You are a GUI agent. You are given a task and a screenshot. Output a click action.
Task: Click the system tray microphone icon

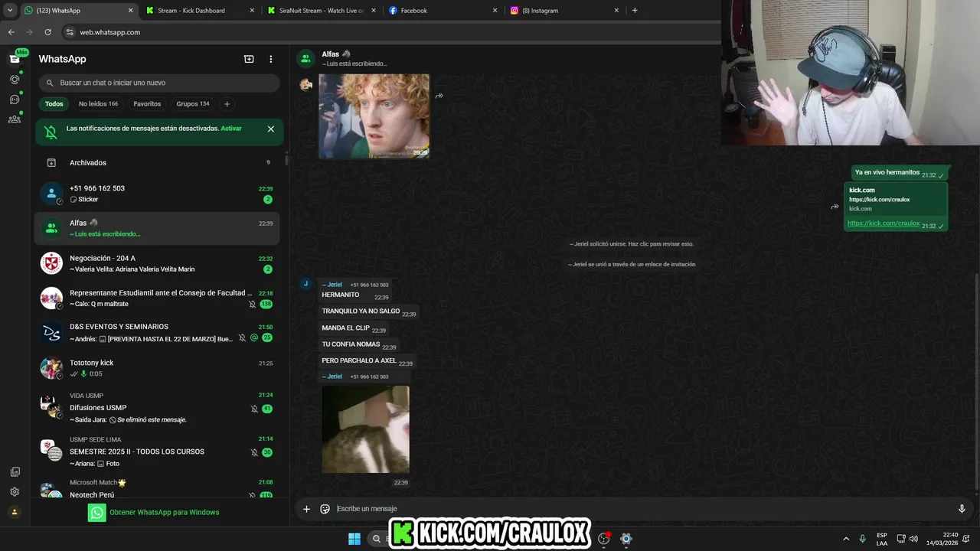[x=863, y=539]
